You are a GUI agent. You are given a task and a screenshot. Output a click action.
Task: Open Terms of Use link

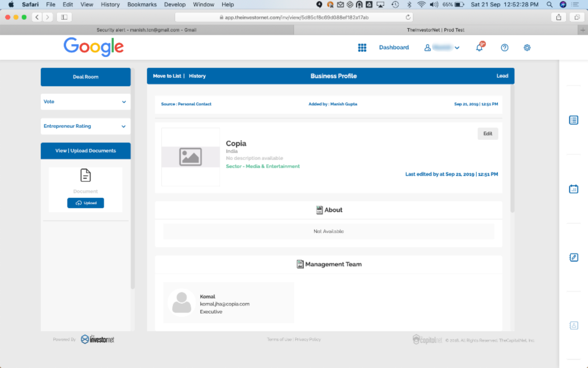pos(280,339)
